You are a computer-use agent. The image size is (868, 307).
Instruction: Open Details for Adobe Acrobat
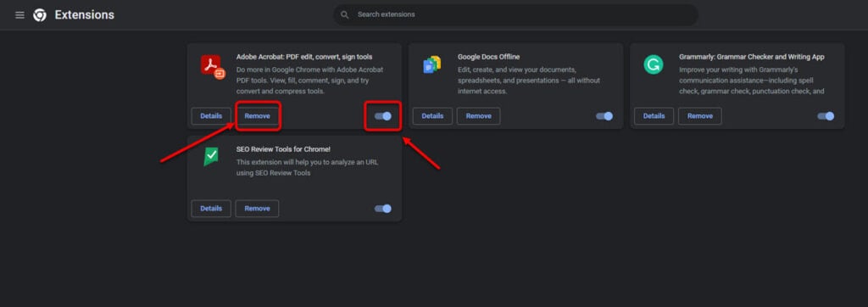tap(211, 116)
